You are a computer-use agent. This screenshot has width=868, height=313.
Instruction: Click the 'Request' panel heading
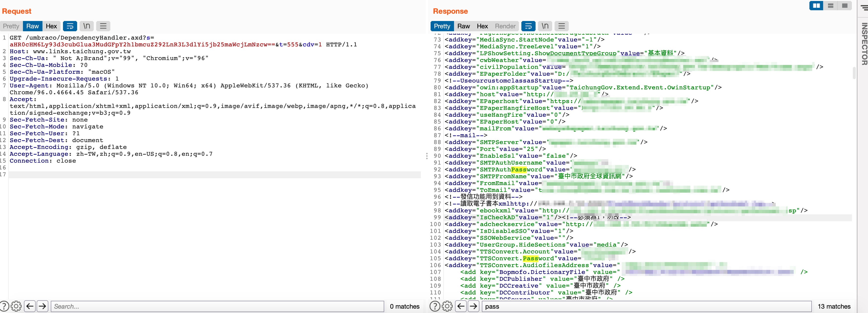(x=17, y=11)
